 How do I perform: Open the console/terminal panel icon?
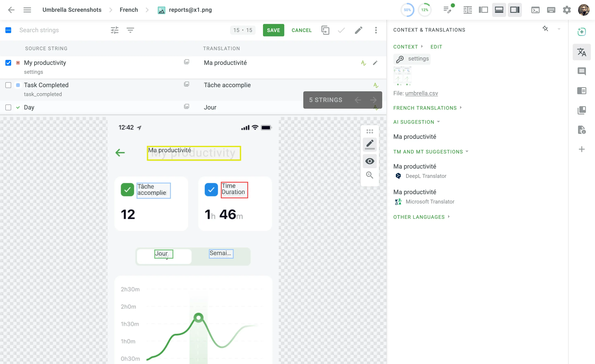point(535,10)
